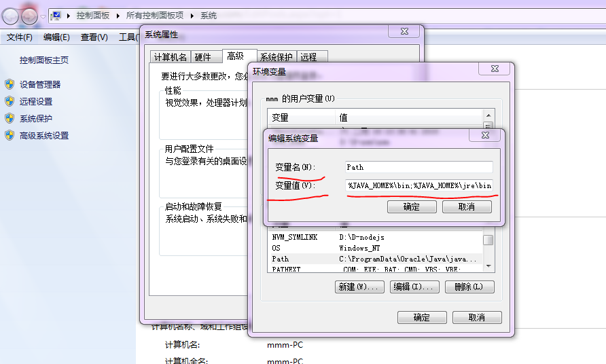Click shield icon next to 设备管理器
The height and width of the screenshot is (364, 606).
(10, 84)
